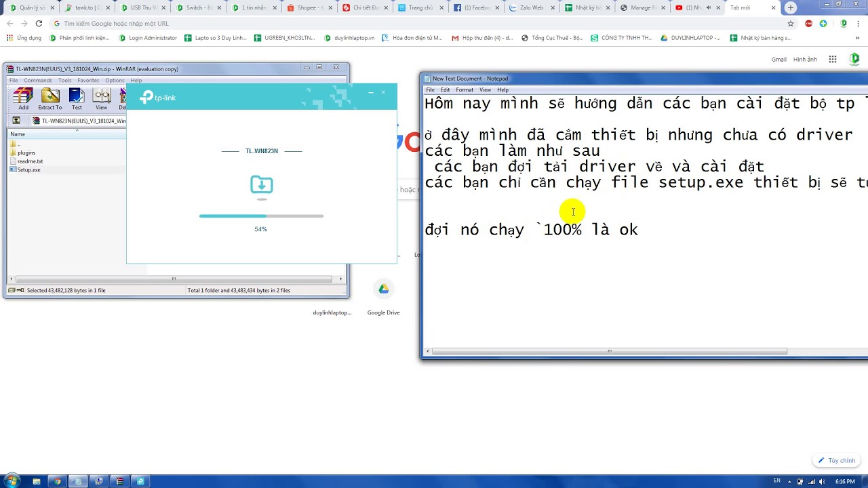Mute the YouTube tab audio icon
The width and height of the screenshot is (868, 488).
click(x=709, y=7)
